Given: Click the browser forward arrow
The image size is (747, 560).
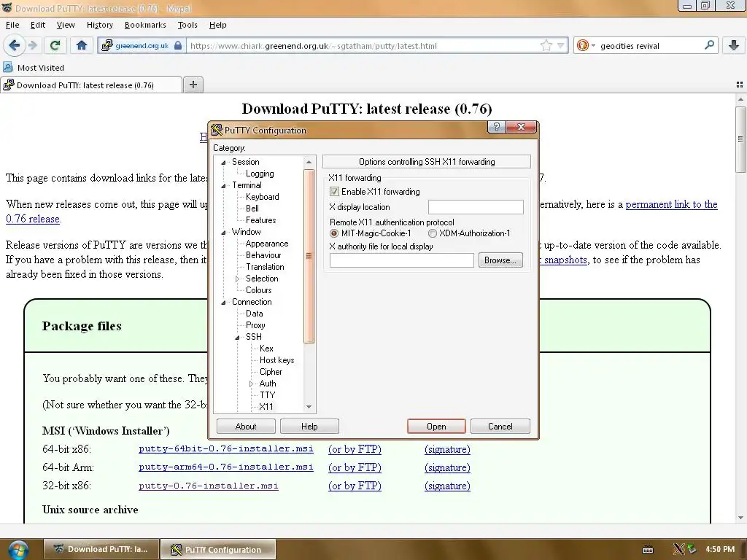Looking at the screenshot, I should 32,45.
